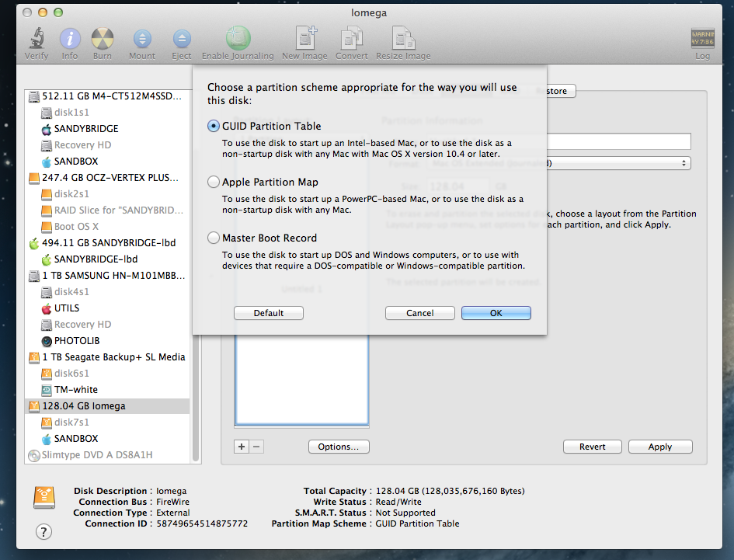Click Enable Journaling toolbar icon
Viewport: 734px width, 560px height.
coord(238,38)
